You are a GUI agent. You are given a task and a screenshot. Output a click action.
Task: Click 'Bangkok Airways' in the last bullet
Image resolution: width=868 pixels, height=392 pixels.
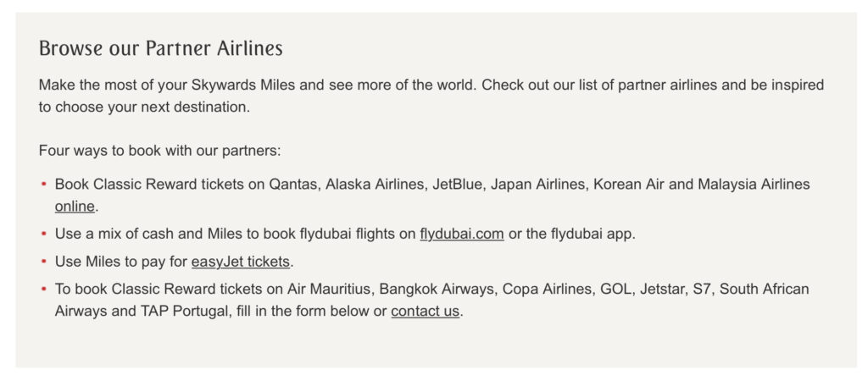coord(437,290)
